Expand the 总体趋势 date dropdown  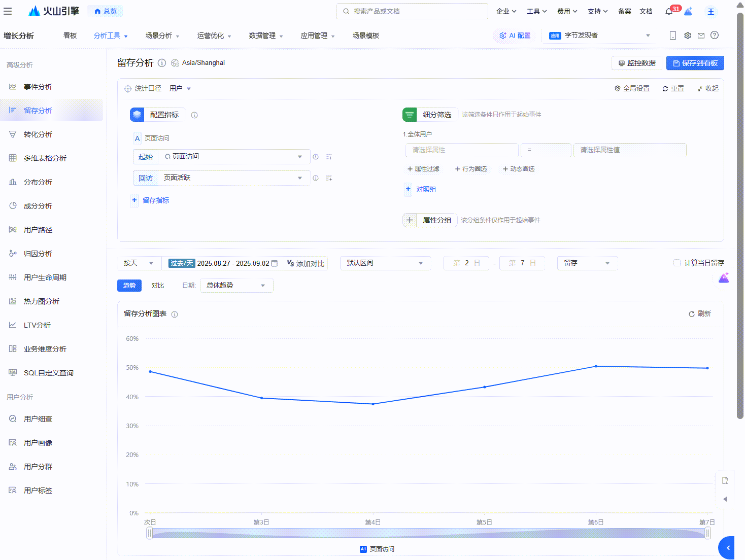236,286
